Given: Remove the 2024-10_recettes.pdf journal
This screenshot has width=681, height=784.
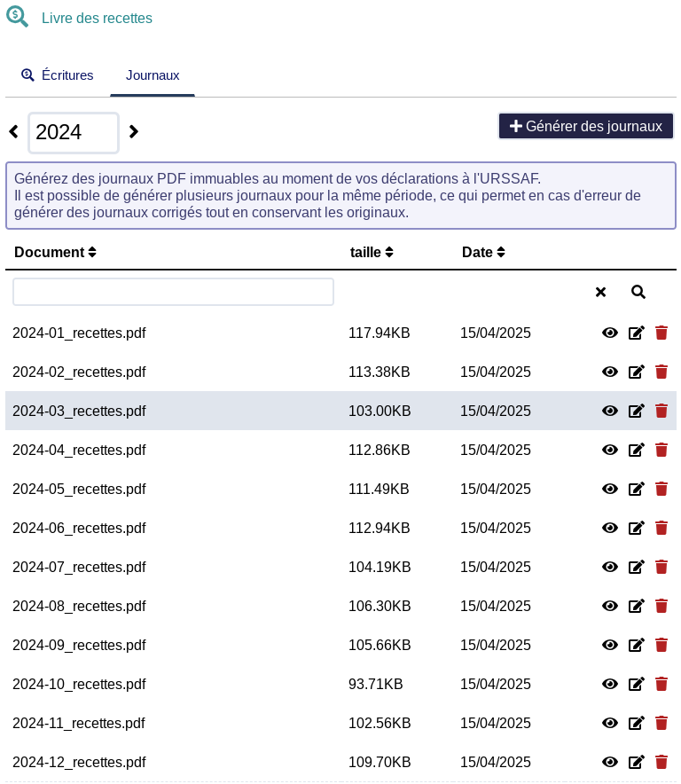Looking at the screenshot, I should click(661, 684).
